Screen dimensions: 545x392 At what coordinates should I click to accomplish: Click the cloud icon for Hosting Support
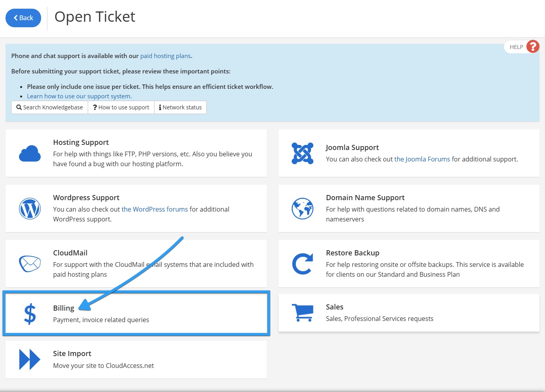point(29,154)
